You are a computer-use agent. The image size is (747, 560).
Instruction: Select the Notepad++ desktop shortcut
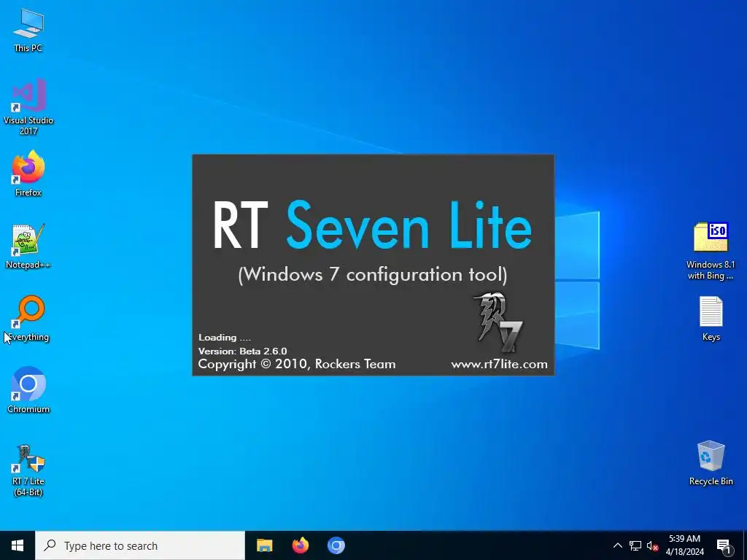click(x=28, y=246)
